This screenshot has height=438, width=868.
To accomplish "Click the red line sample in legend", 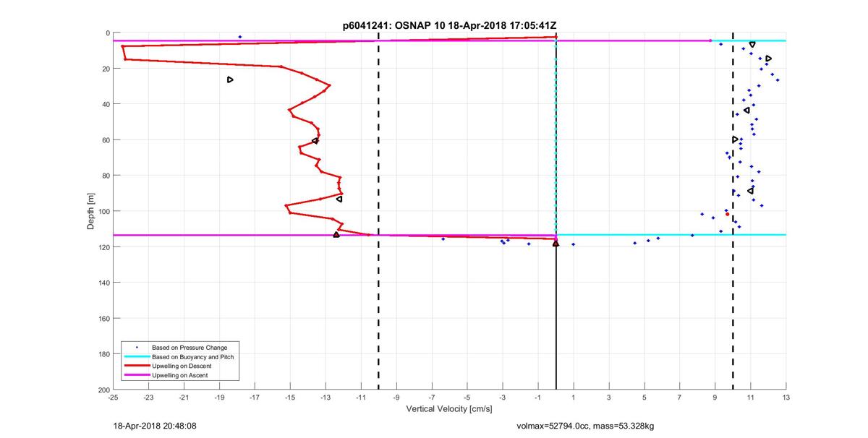I will (136, 366).
